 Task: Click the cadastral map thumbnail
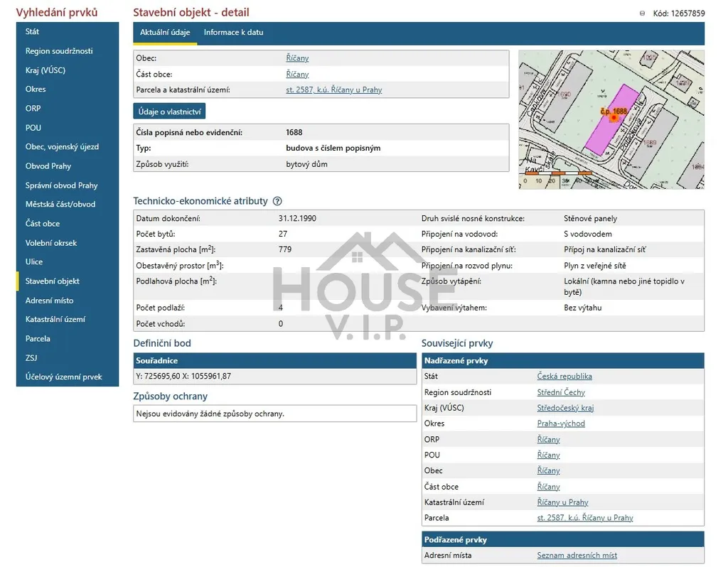611,119
